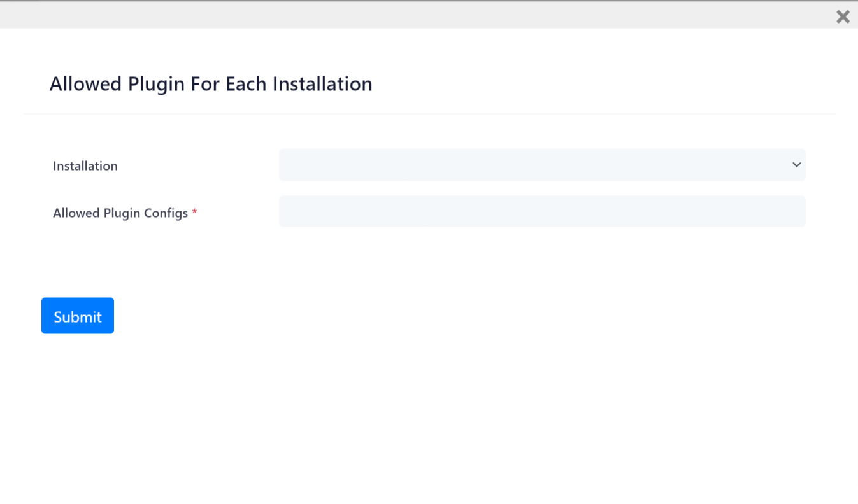This screenshot has height=504, width=858.
Task: Open the Installation dropdown list
Action: pos(541,165)
